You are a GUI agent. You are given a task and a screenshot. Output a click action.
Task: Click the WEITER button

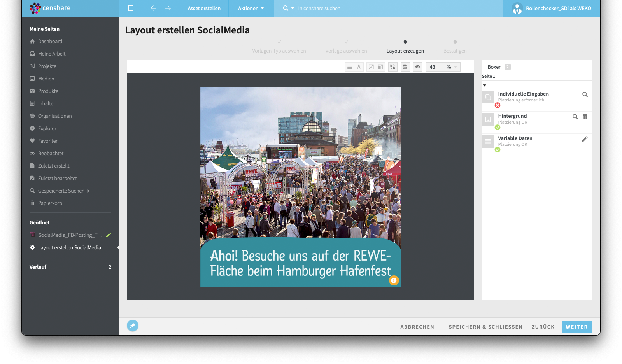click(x=577, y=327)
